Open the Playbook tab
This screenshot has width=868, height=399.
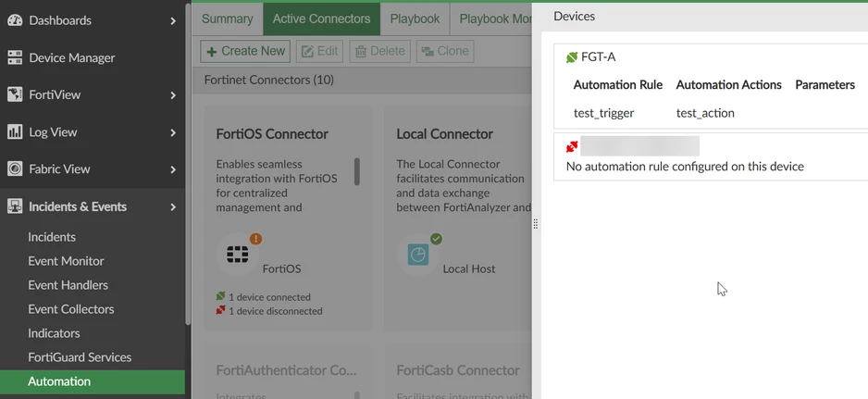(x=415, y=19)
